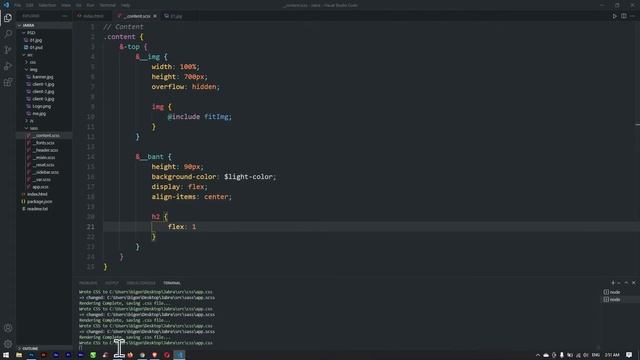This screenshot has width=640, height=360.
Task: Open File Explorer from the taskbar
Action: click(19, 355)
